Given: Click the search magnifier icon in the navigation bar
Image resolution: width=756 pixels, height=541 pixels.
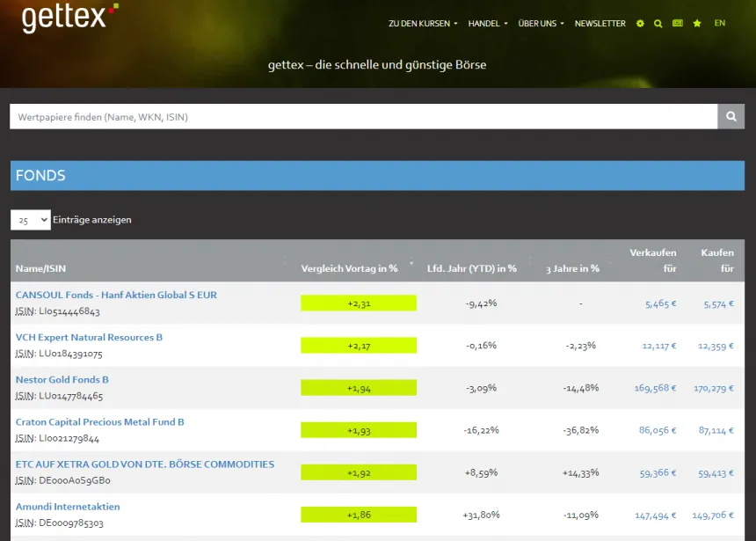Looking at the screenshot, I should click(658, 24).
